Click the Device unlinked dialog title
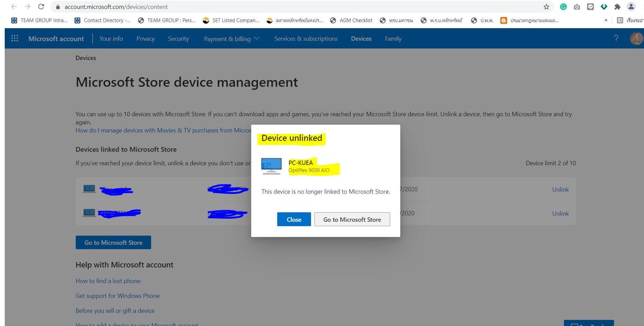Screen dimensions: 644x326 click(292, 138)
